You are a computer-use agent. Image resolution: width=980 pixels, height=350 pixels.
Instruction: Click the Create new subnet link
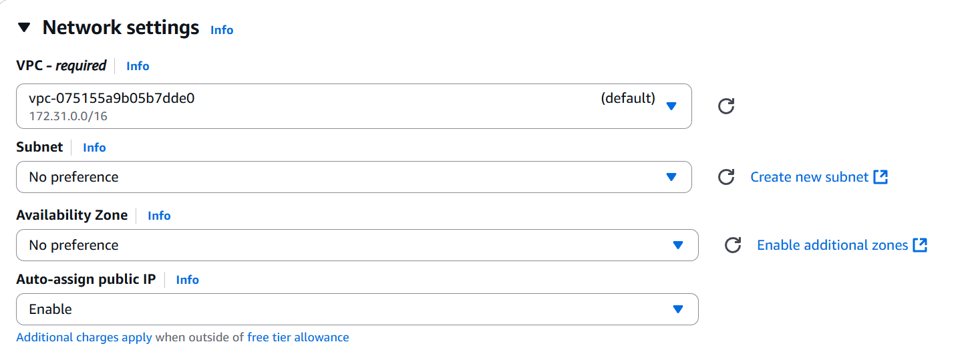809,177
